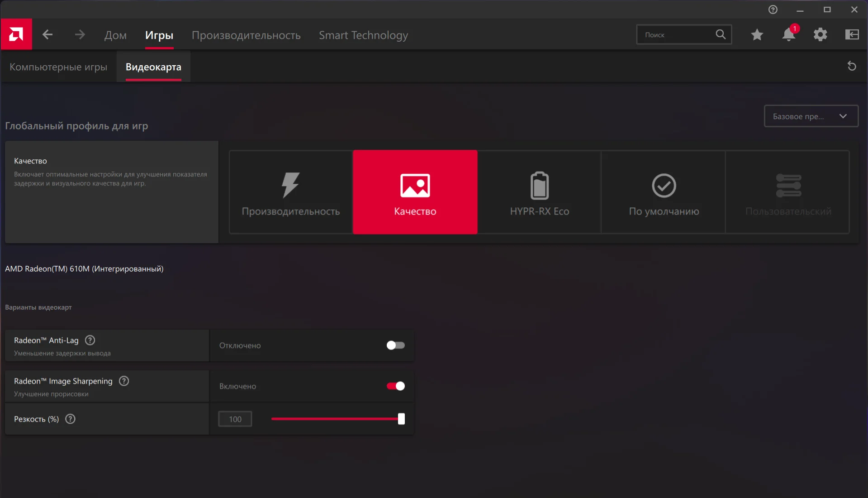Image resolution: width=868 pixels, height=498 pixels.
Task: Disable Radeon Image Sharpening toggle
Action: pos(395,386)
